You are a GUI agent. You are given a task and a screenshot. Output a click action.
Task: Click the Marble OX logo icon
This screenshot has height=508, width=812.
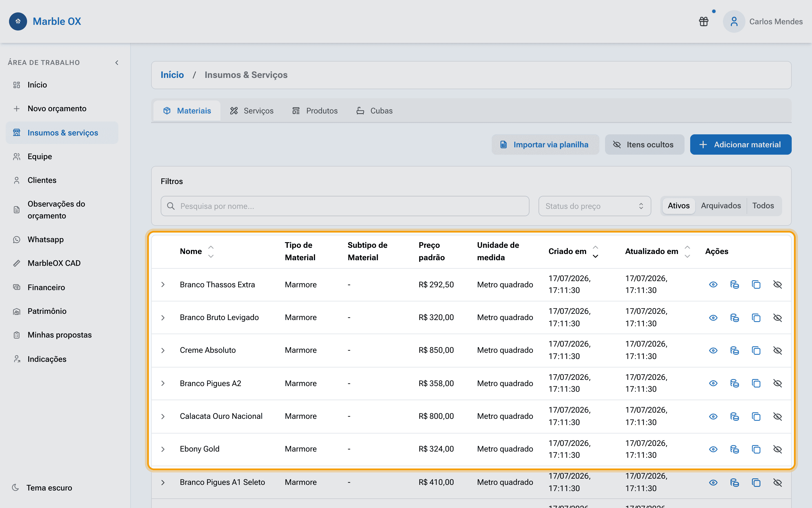click(18, 21)
